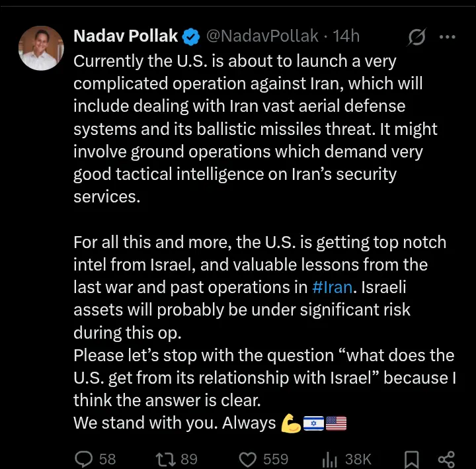This screenshot has width=476, height=469.
Task: Open the three-dot more options menu
Action: [x=448, y=37]
